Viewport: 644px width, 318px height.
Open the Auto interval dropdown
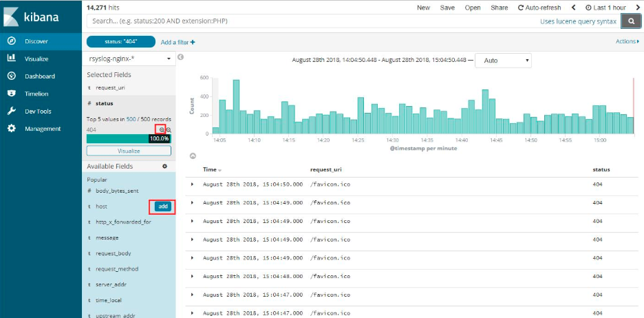[x=503, y=61]
